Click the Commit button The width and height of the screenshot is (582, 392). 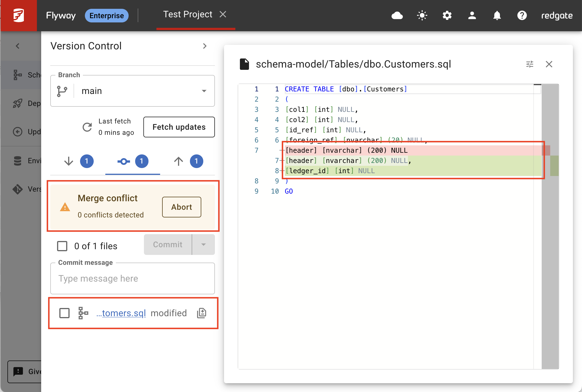click(168, 244)
